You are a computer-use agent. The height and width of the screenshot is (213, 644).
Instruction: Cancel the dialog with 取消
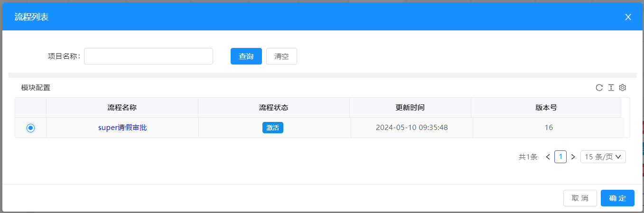pos(580,198)
